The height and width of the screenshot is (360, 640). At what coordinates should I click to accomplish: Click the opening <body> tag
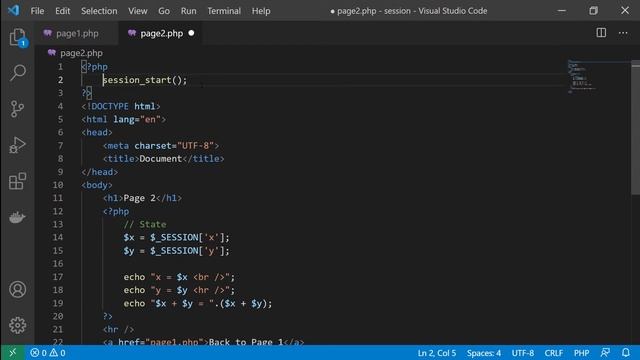click(97, 185)
